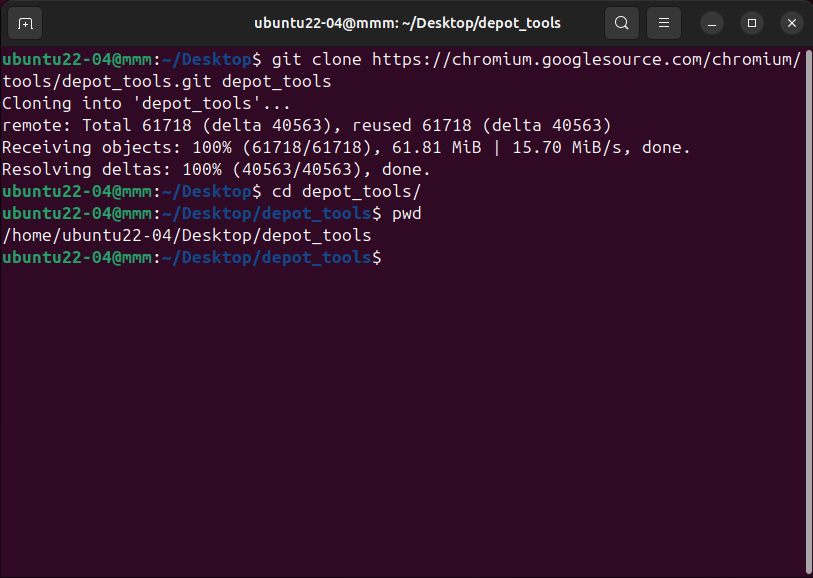Click the terminal vertical scrollbar
813x578 pixels.
[809, 311]
